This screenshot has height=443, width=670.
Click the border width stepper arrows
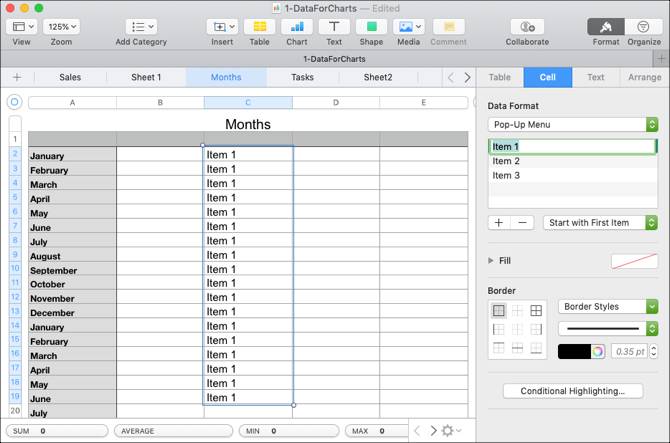pos(653,352)
